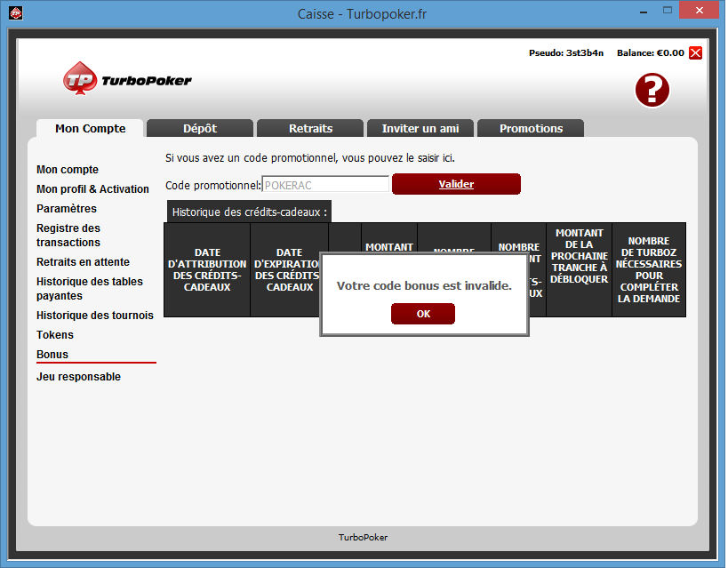Image resolution: width=728 pixels, height=568 pixels.
Task: Click the red question mark help icon
Action: (x=652, y=90)
